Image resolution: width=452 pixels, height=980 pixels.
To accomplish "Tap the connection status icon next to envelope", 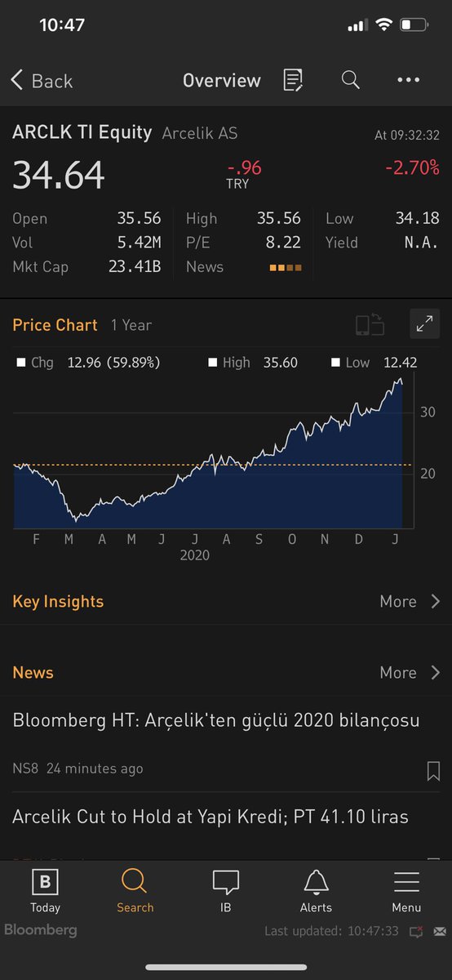I will (416, 931).
